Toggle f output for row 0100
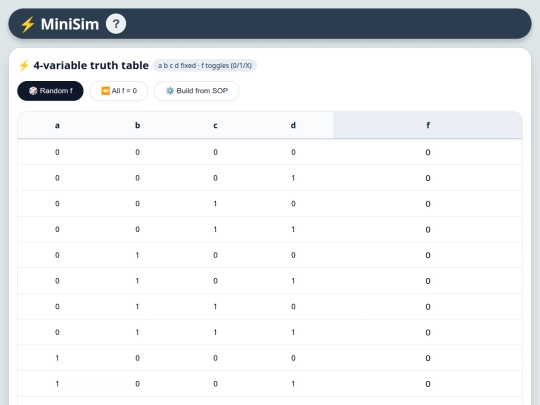 [x=428, y=255]
